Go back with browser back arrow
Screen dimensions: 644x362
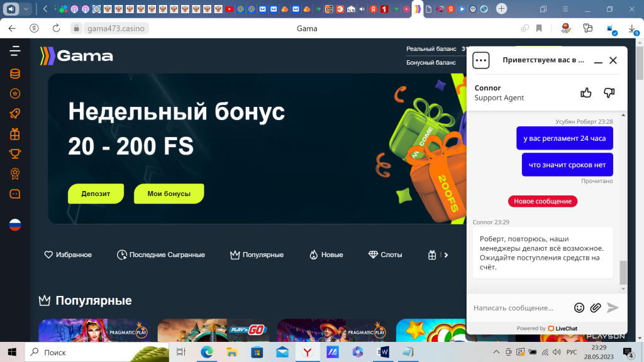click(12, 28)
